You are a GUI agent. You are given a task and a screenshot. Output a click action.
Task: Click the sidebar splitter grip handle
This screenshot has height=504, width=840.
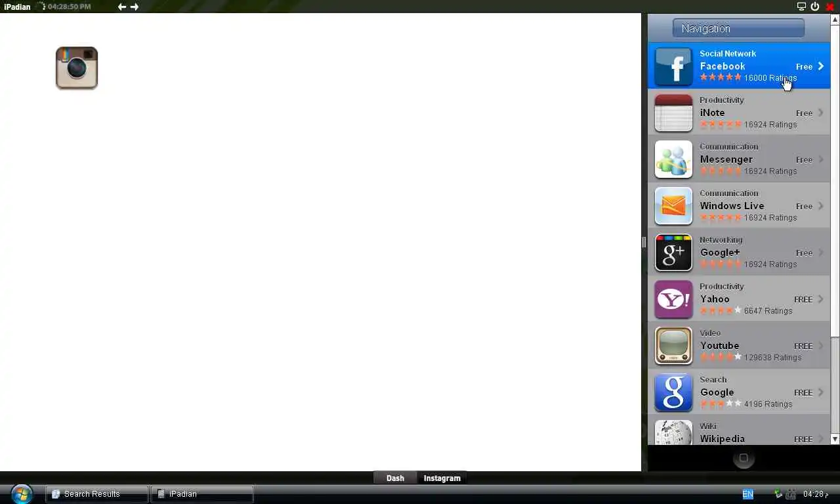644,242
